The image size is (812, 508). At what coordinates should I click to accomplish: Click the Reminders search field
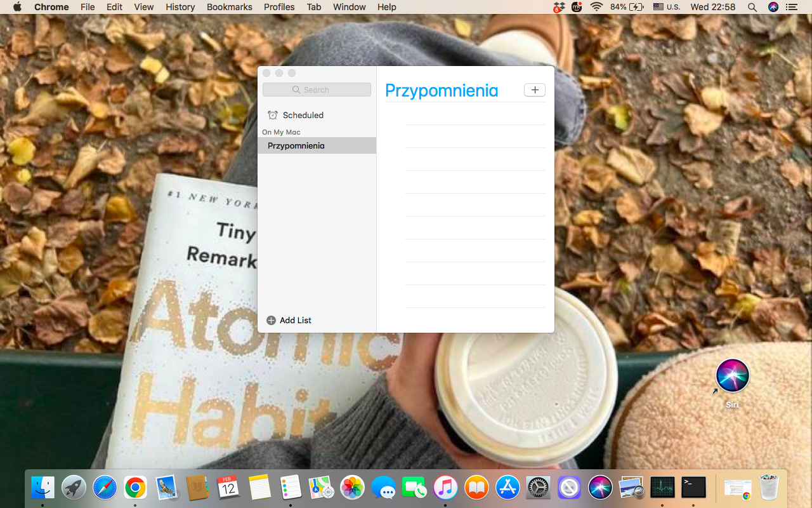(x=317, y=89)
